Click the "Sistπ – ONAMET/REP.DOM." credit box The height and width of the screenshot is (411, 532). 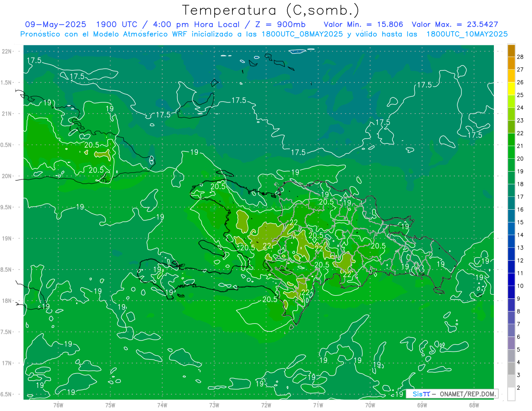[452, 394]
